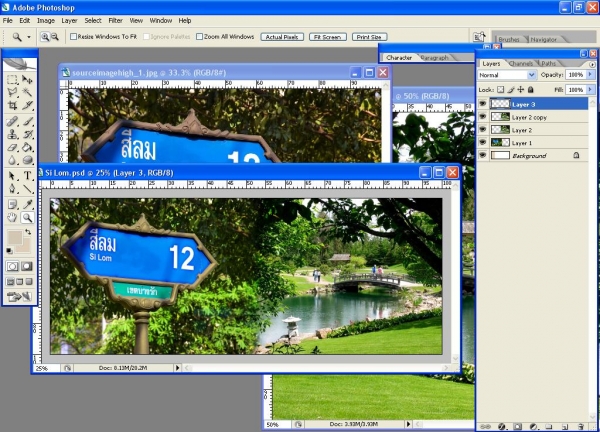Toggle lock position in Layers panel

520,90
